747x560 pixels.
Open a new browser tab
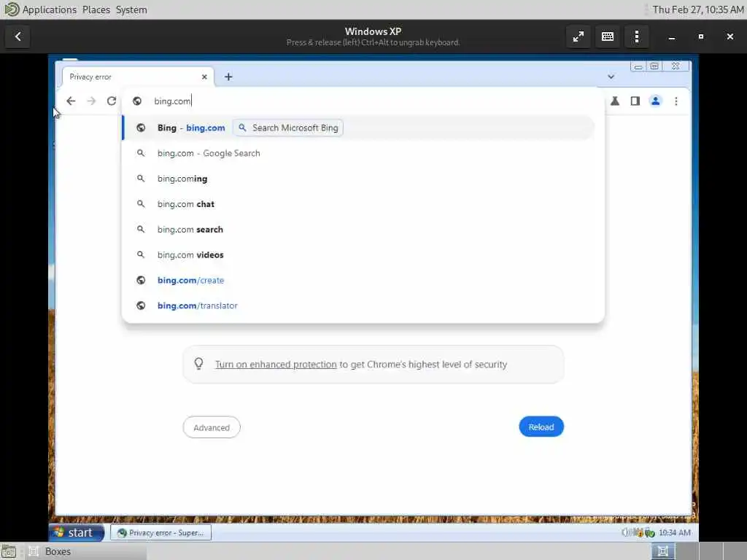tap(228, 77)
